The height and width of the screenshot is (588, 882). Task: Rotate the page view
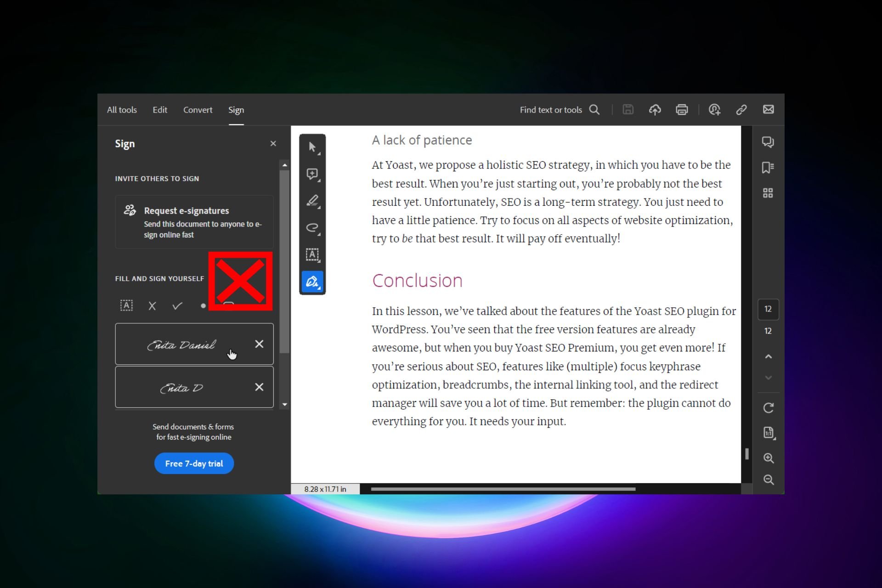tap(769, 408)
